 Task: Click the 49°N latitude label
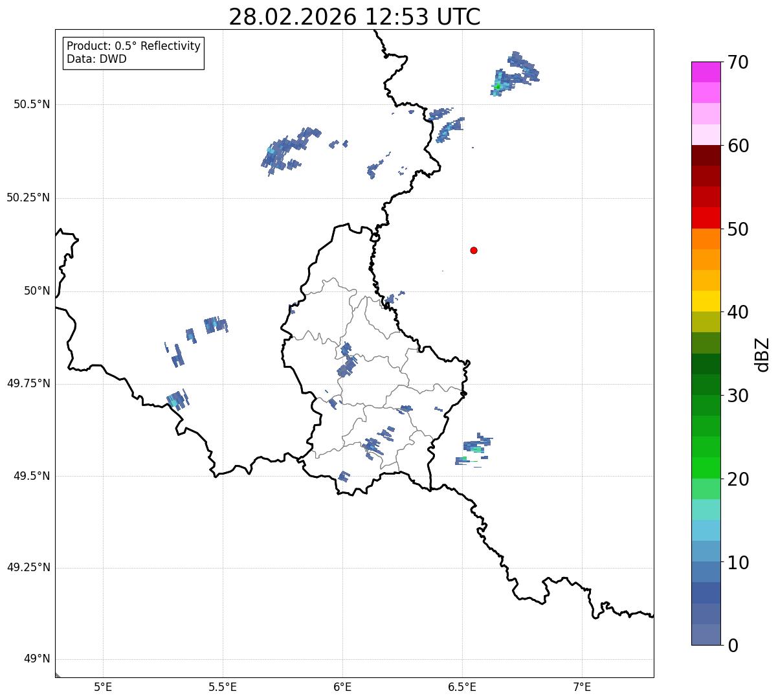[37, 659]
